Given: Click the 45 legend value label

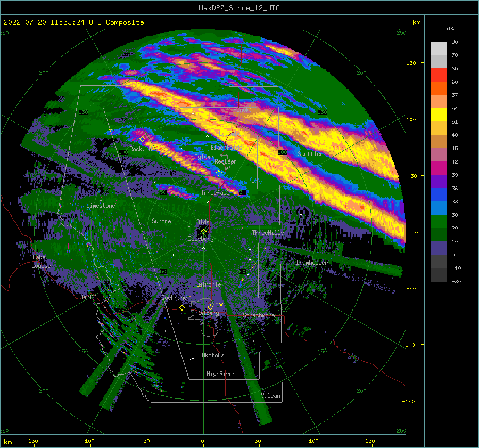Looking at the screenshot, I should coord(455,148).
